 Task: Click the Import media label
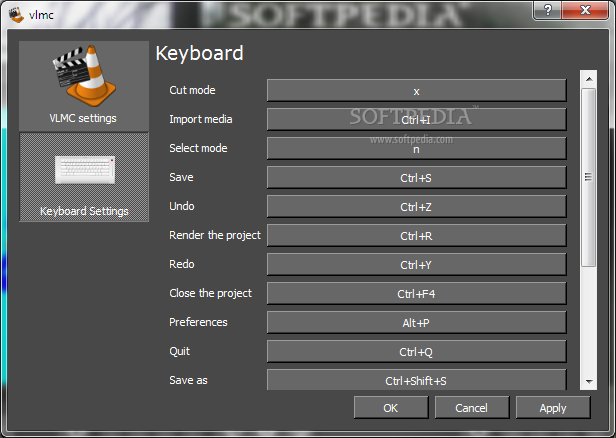click(201, 119)
